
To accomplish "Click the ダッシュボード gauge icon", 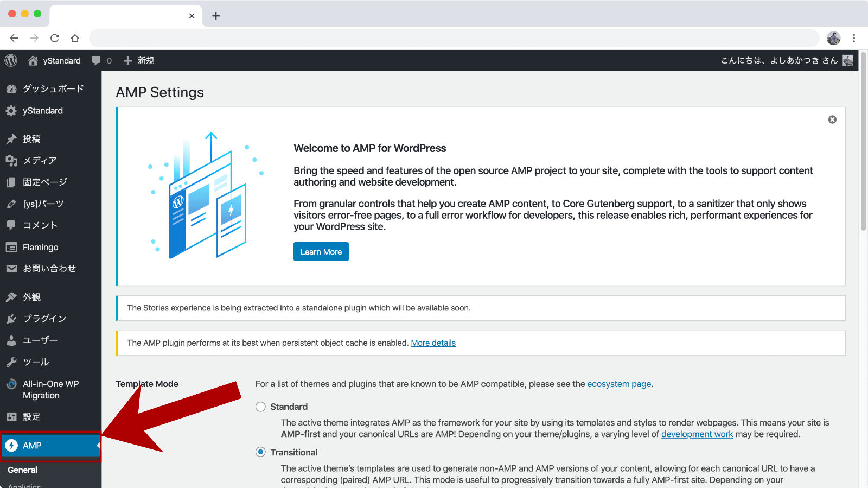I will point(11,88).
